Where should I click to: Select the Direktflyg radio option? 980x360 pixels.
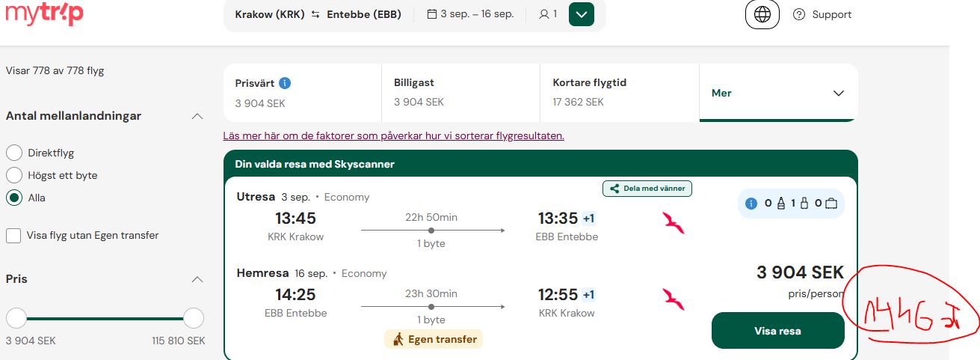click(13, 153)
